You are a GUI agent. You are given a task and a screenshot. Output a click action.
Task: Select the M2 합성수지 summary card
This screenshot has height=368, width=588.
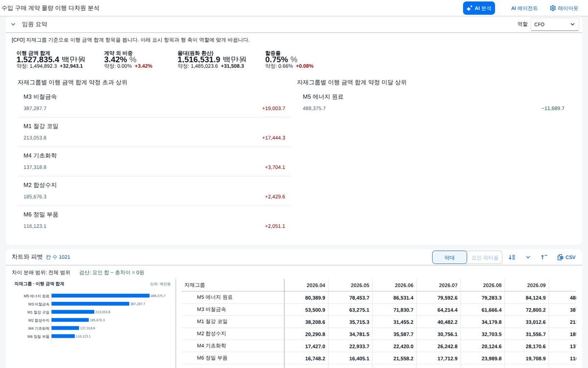click(154, 191)
